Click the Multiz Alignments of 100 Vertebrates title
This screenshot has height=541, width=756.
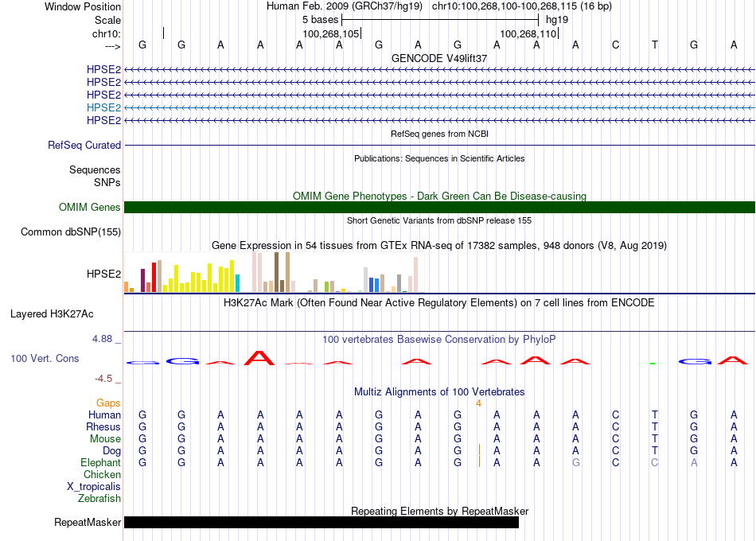click(439, 391)
